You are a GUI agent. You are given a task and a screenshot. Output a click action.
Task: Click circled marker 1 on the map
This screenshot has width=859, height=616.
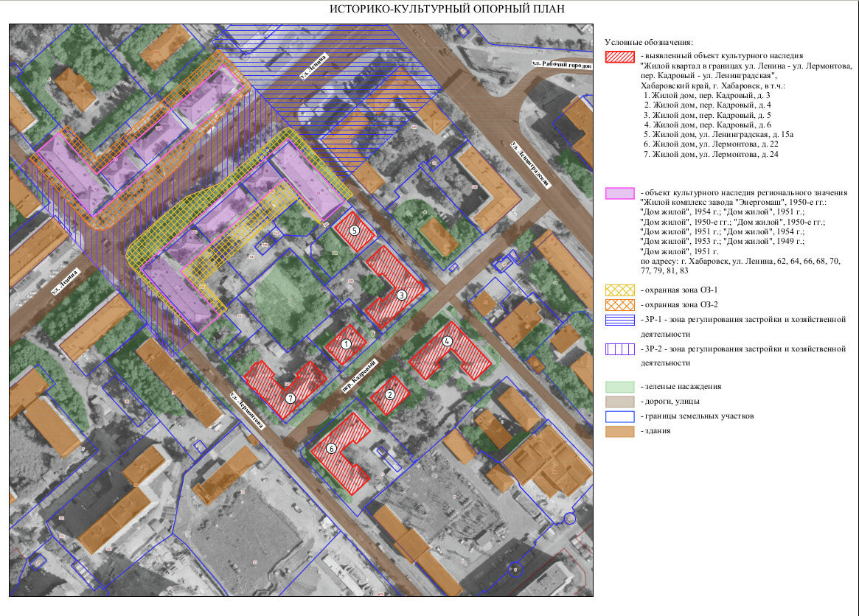click(346, 344)
